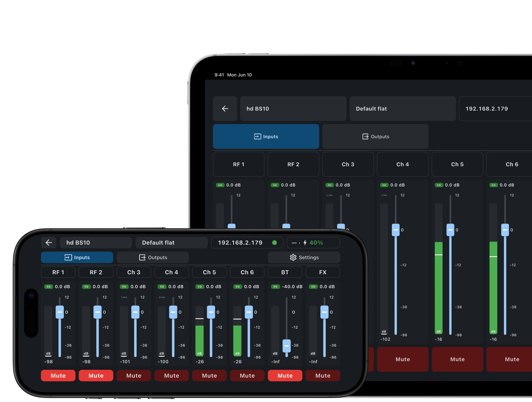Image resolution: width=532 pixels, height=402 pixels.
Task: Toggle EQ badge for RF 2 on tablet
Action: [275, 185]
